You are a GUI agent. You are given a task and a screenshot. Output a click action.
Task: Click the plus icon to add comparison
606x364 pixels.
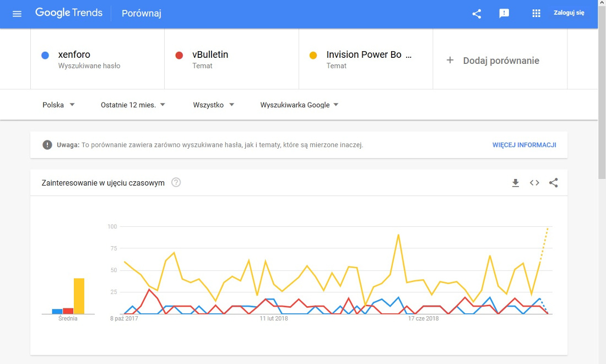pyautogui.click(x=450, y=61)
